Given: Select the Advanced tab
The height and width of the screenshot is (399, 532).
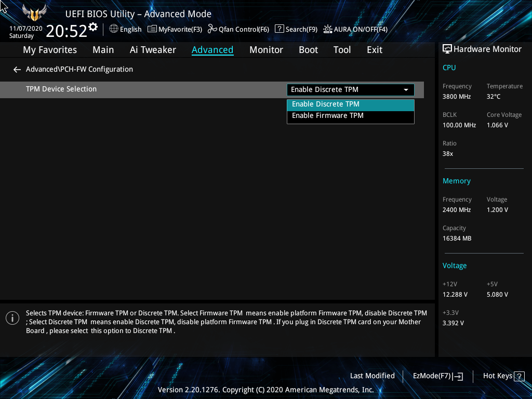Looking at the screenshot, I should pyautogui.click(x=212, y=50).
